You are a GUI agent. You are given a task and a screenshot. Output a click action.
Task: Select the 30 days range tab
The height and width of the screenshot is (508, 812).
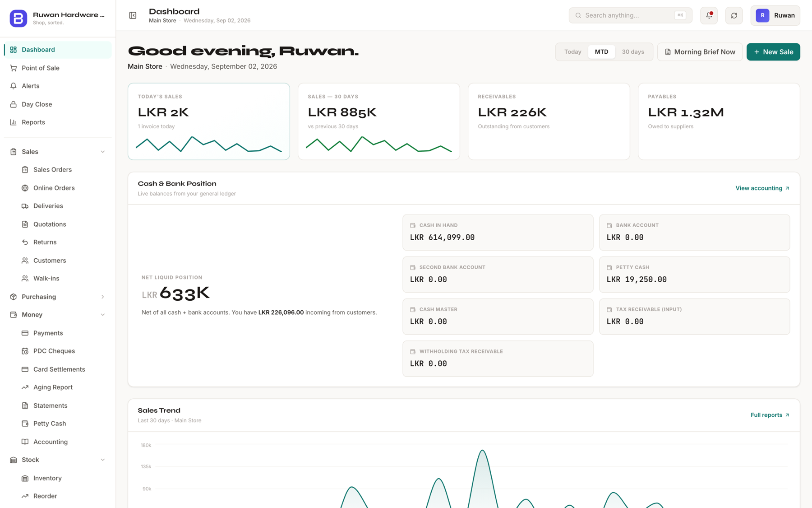pyautogui.click(x=633, y=52)
